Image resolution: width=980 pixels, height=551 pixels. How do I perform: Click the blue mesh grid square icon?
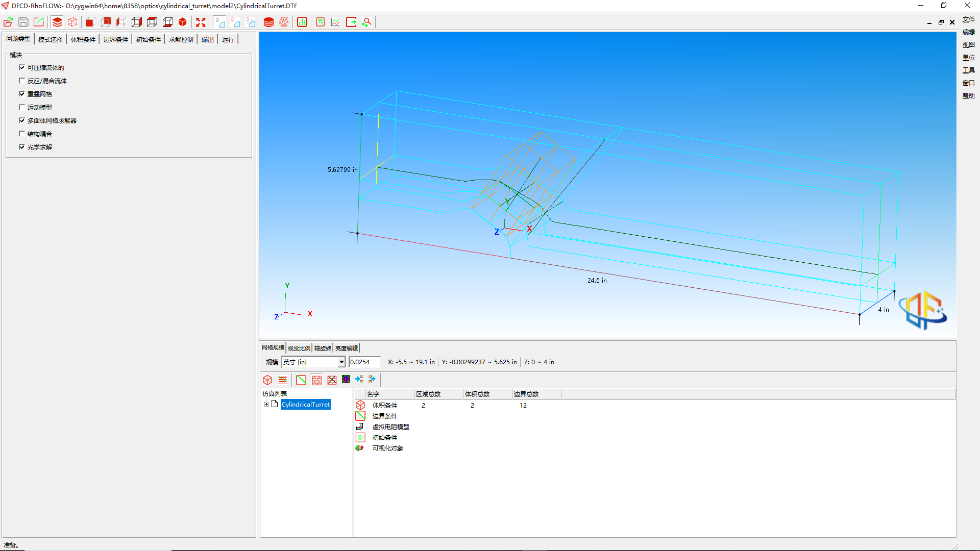tap(346, 379)
